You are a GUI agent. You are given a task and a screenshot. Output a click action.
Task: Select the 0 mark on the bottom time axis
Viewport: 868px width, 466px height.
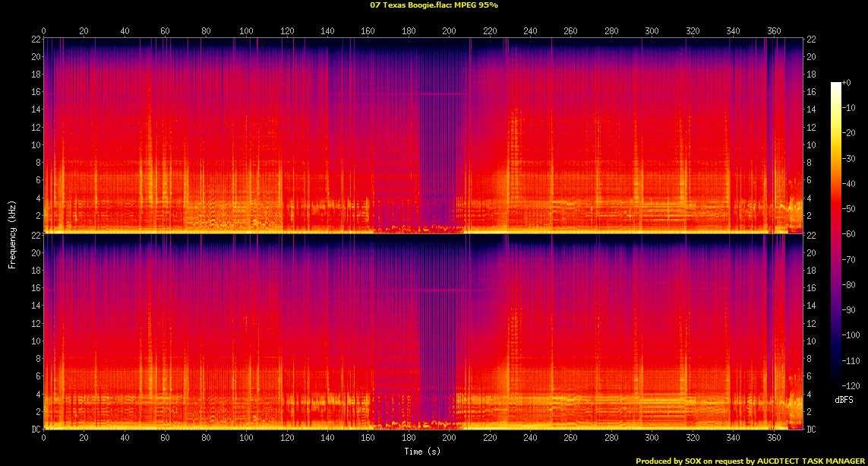(x=43, y=439)
